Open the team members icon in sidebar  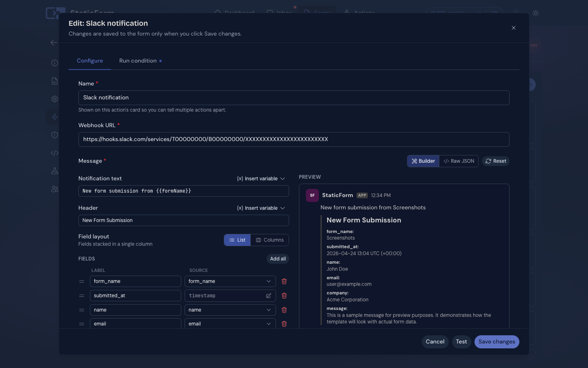55,189
